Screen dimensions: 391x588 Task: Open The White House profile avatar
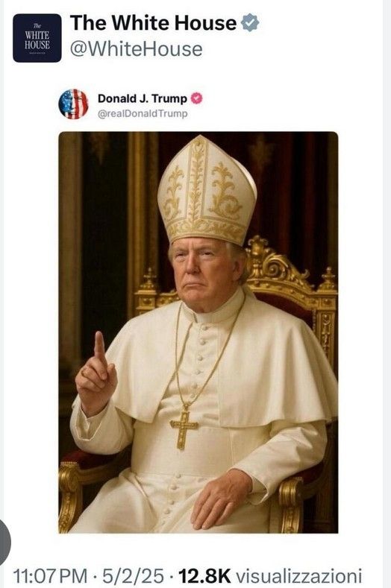point(37,38)
